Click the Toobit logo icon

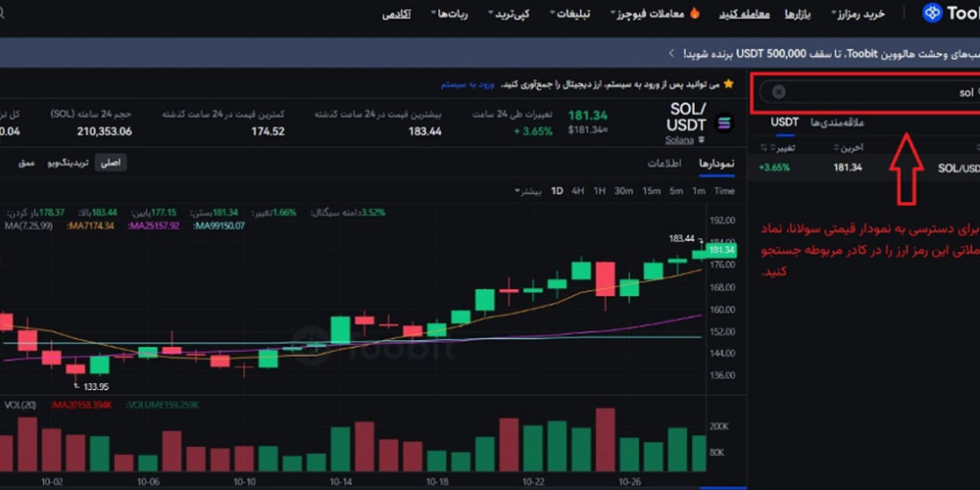pos(932,13)
